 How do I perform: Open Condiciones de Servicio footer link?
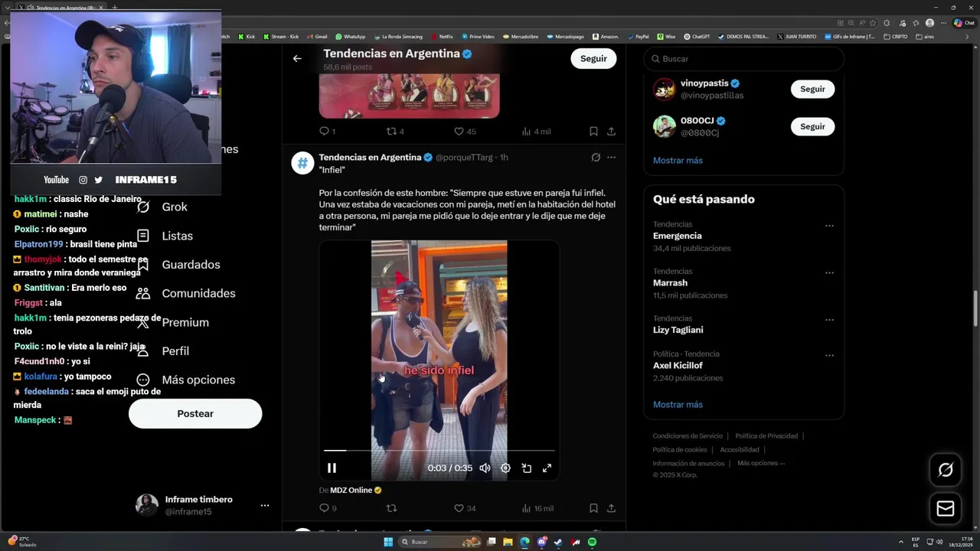coord(688,436)
